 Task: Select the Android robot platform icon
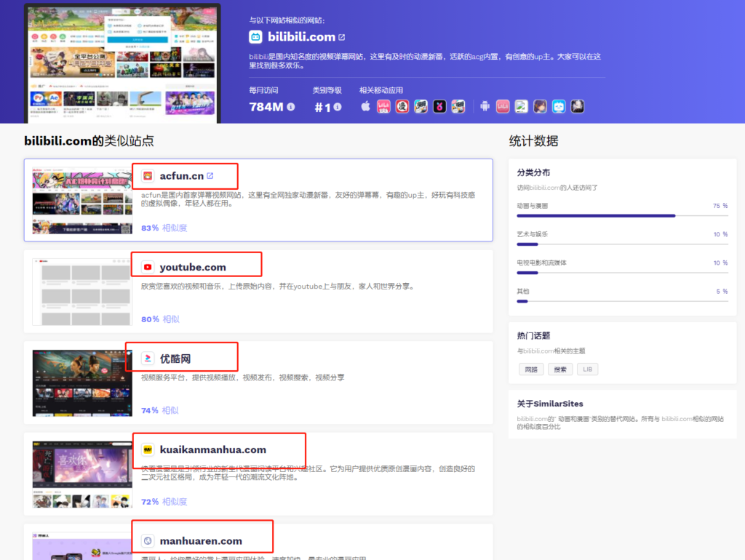pos(485,106)
